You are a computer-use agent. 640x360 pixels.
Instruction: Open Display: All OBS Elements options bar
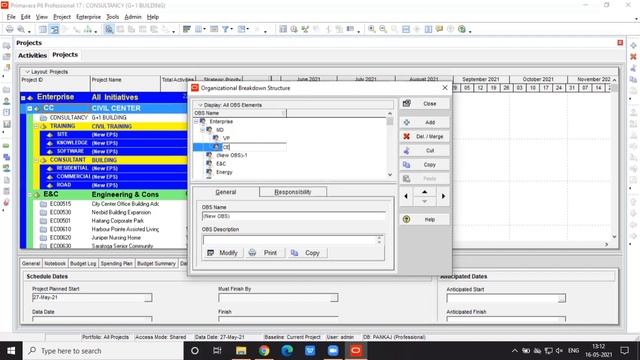(x=293, y=105)
